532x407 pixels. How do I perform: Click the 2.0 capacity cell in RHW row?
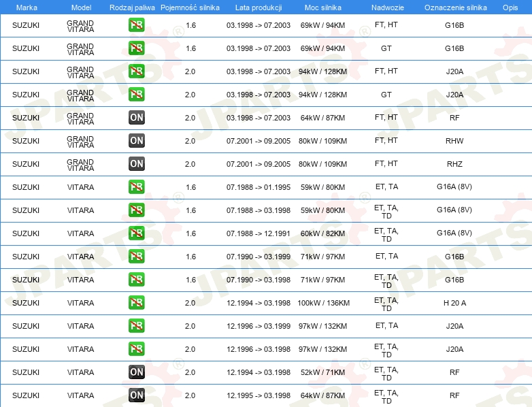[190, 141]
